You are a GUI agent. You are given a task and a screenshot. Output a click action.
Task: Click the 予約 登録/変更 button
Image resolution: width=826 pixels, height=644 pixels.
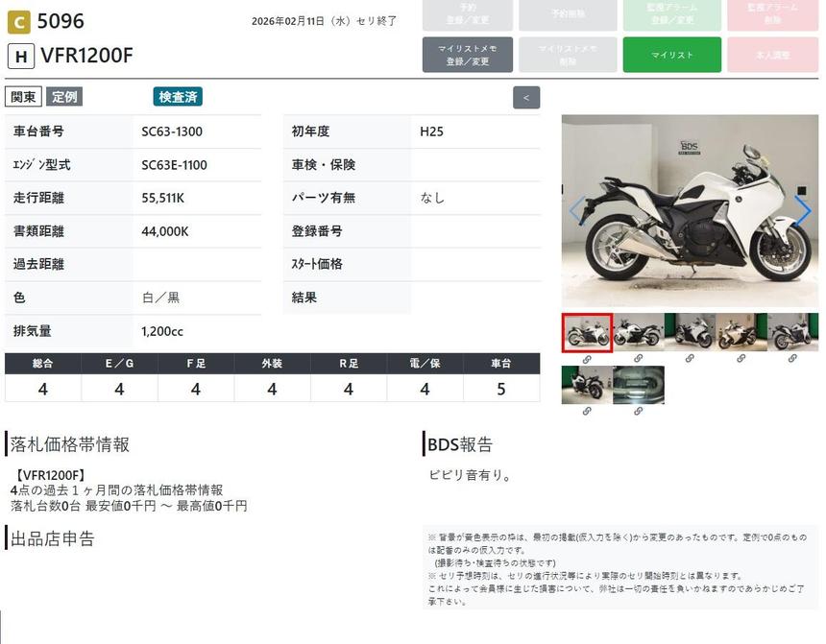468,14
